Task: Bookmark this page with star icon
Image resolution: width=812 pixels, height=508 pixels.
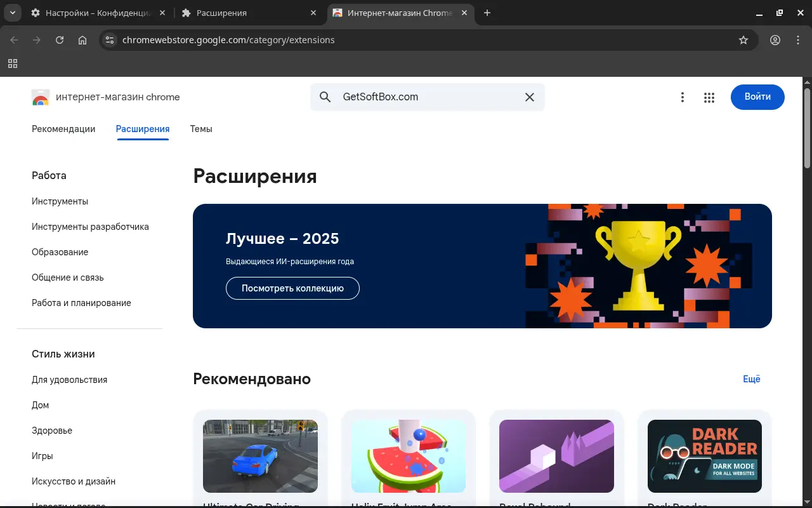Action: (743, 40)
